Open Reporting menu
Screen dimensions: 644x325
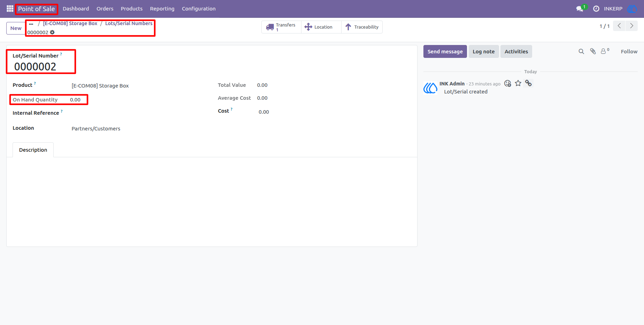162,9
